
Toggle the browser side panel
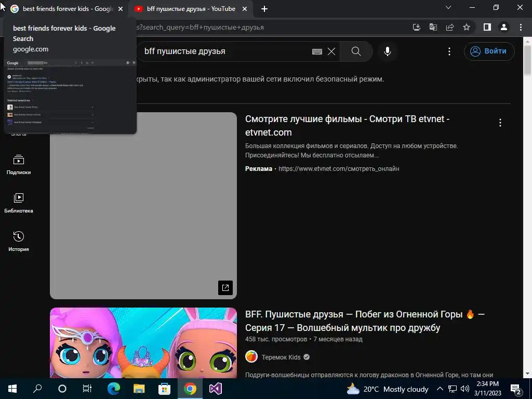(487, 27)
